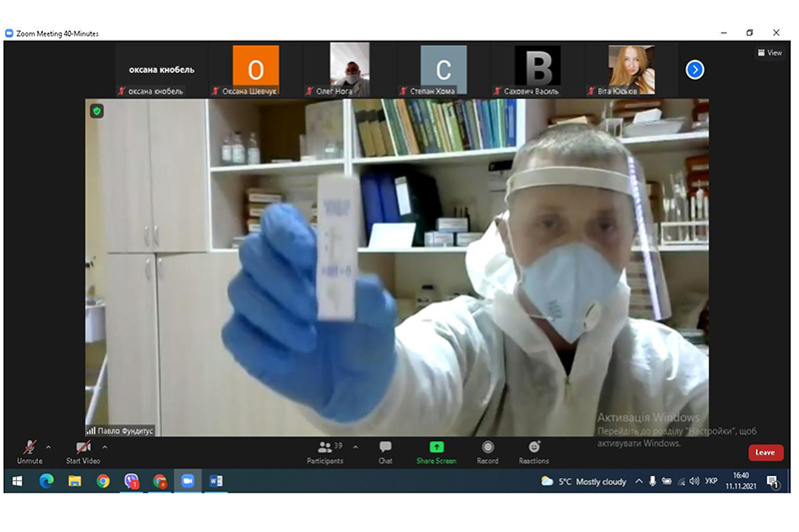Leave the meeting
Image resolution: width=799 pixels, height=532 pixels.
(x=765, y=452)
